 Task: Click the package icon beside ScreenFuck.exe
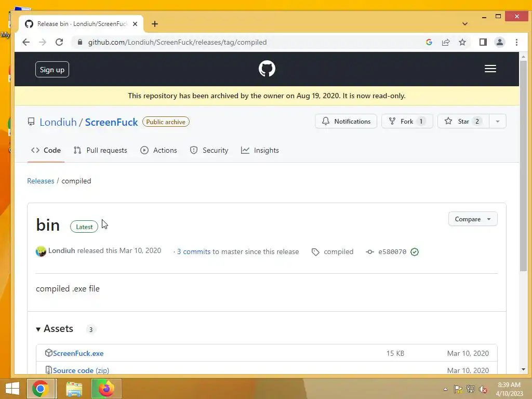click(48, 353)
